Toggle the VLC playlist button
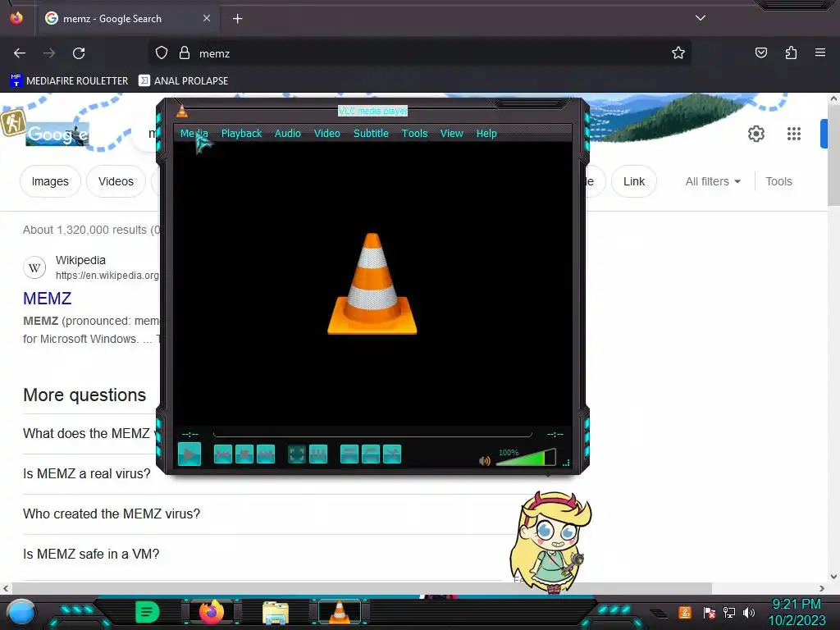The height and width of the screenshot is (630, 840). 349,454
